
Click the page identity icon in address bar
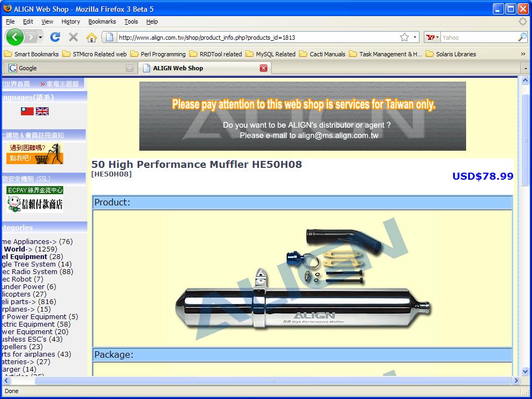pos(109,37)
